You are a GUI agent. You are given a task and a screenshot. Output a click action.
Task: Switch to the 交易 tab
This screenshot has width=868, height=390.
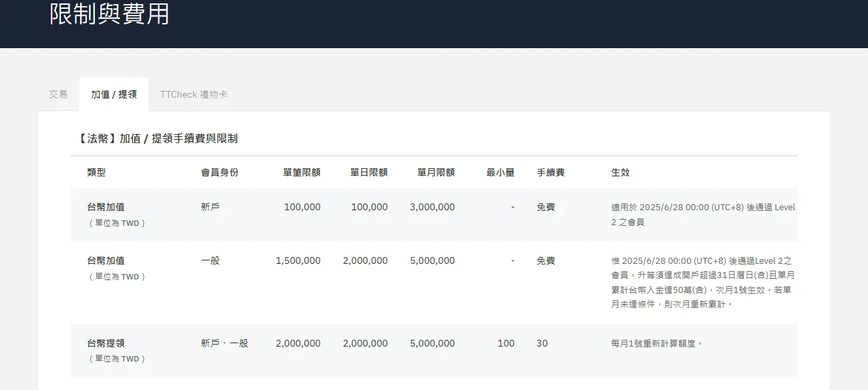tap(58, 94)
